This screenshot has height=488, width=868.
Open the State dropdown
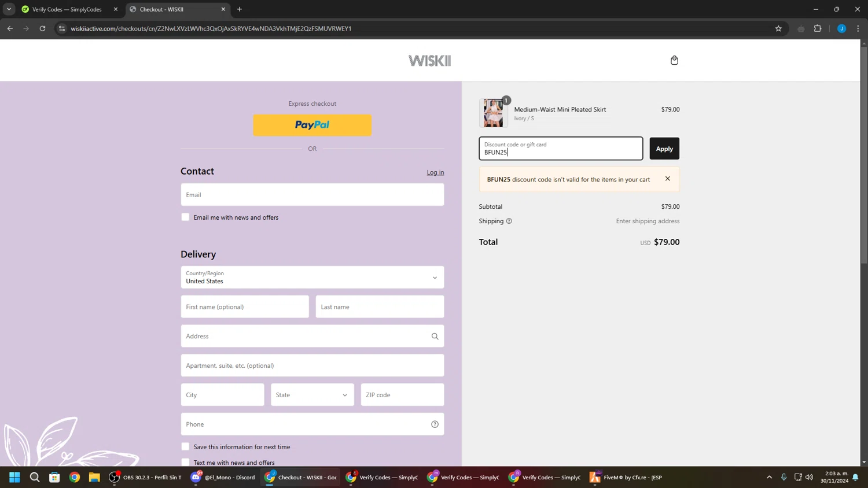tap(312, 395)
